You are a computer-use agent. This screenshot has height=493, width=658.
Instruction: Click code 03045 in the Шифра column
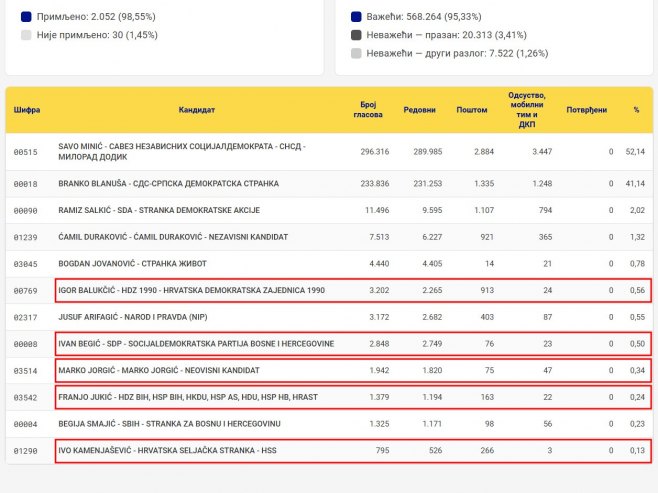click(26, 264)
